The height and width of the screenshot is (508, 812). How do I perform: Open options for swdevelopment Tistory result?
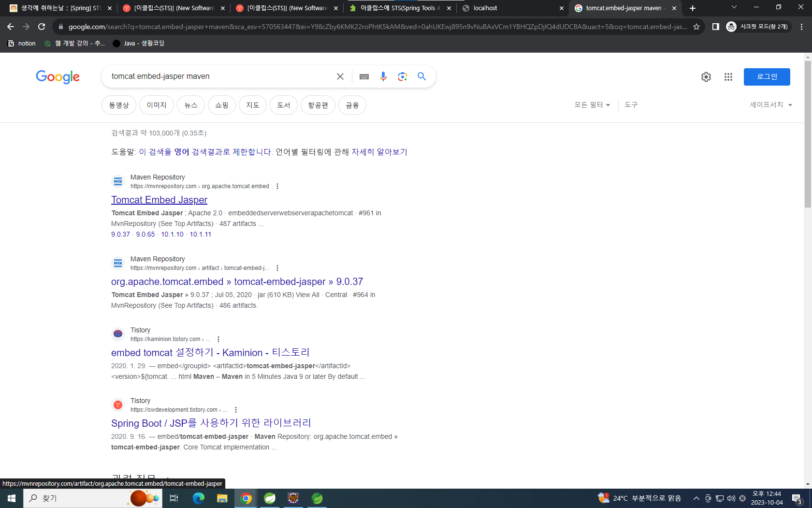click(236, 410)
